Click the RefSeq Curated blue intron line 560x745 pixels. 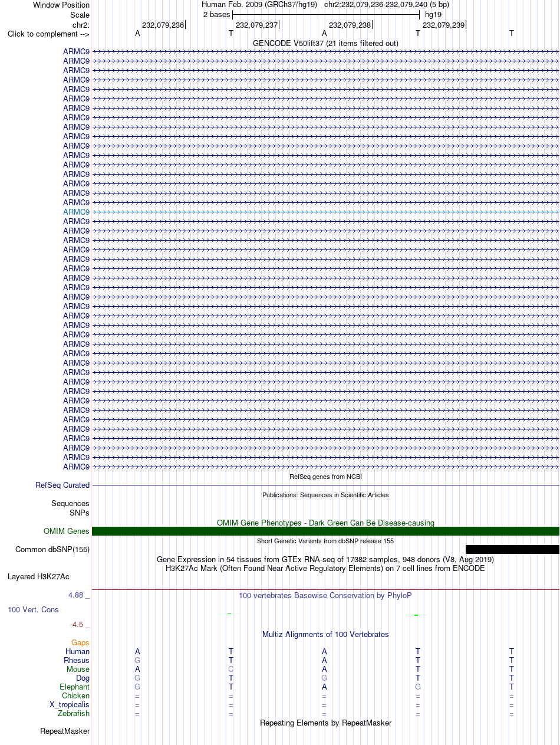coord(326,485)
